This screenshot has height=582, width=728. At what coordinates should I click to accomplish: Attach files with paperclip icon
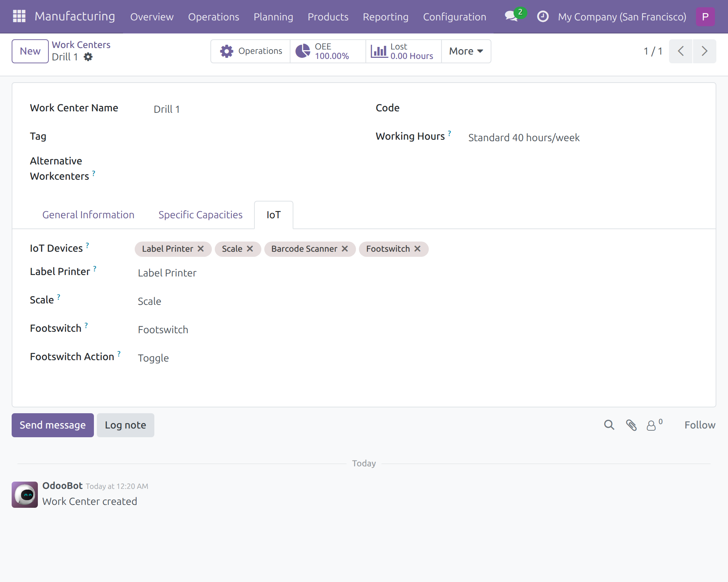point(631,425)
